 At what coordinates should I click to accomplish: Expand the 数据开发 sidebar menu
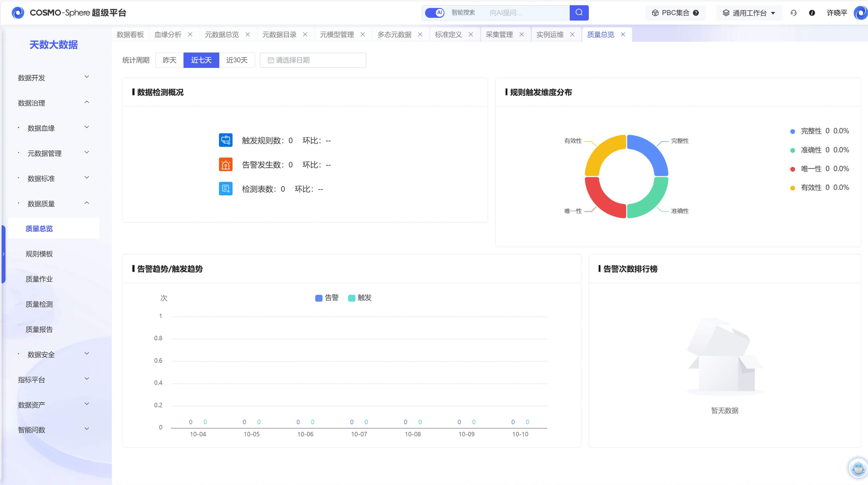(x=53, y=77)
